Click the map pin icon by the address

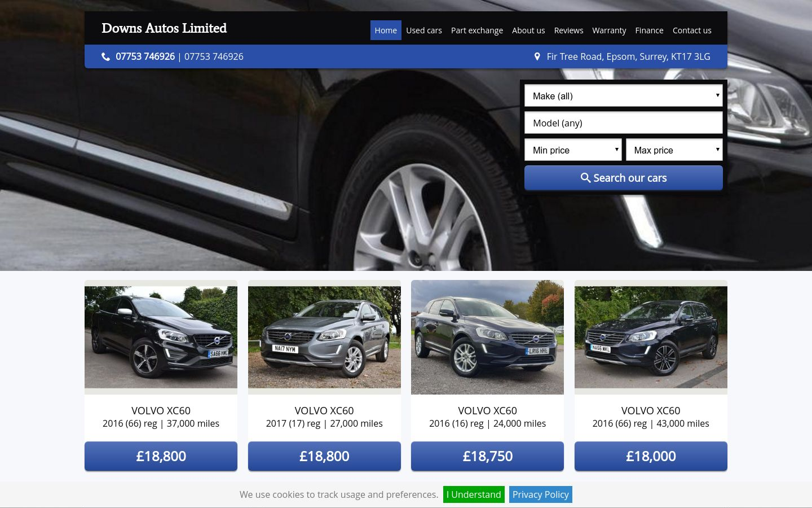(537, 56)
